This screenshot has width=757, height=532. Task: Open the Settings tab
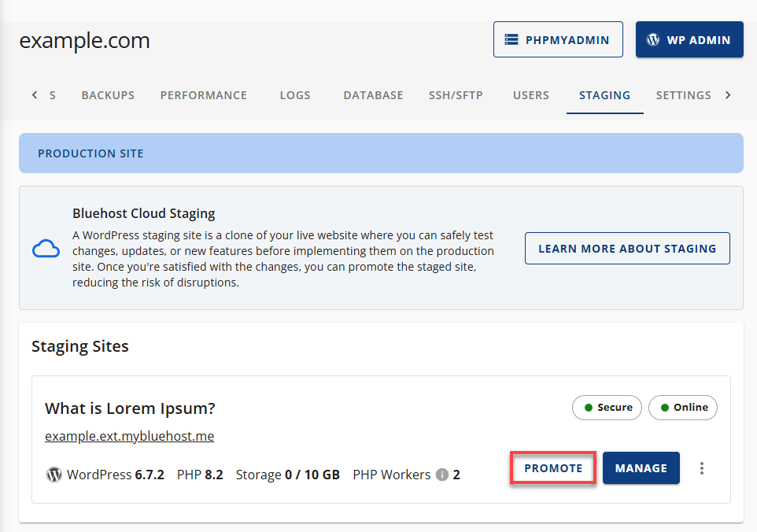pos(683,94)
